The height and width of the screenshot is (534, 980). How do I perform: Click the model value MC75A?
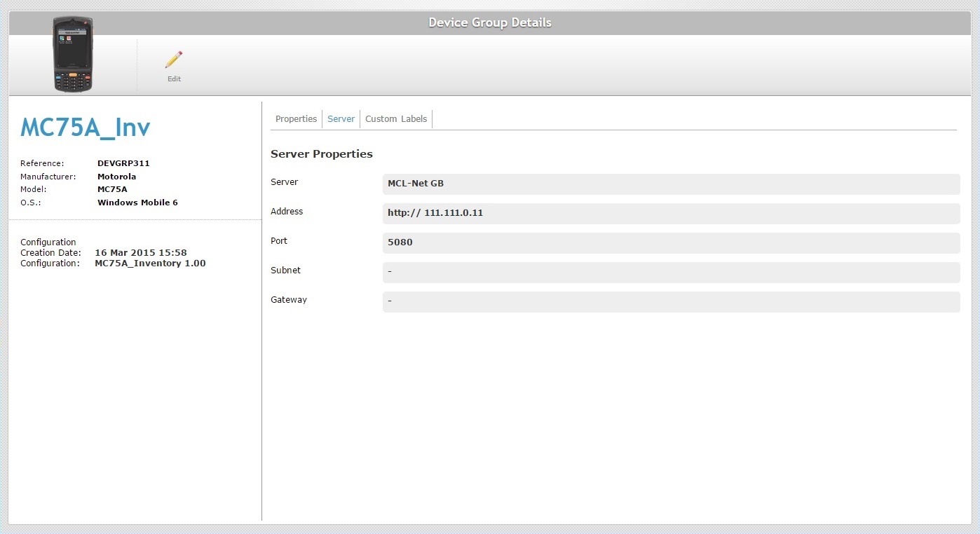(112, 189)
